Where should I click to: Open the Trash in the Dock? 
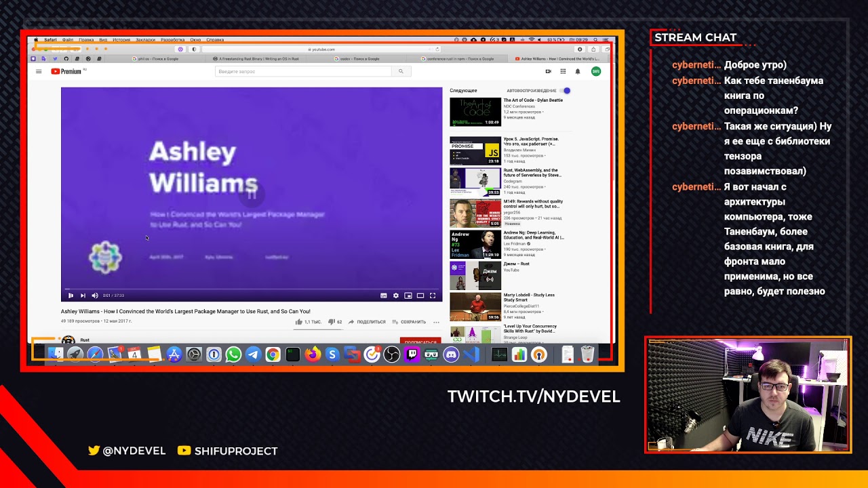point(588,354)
